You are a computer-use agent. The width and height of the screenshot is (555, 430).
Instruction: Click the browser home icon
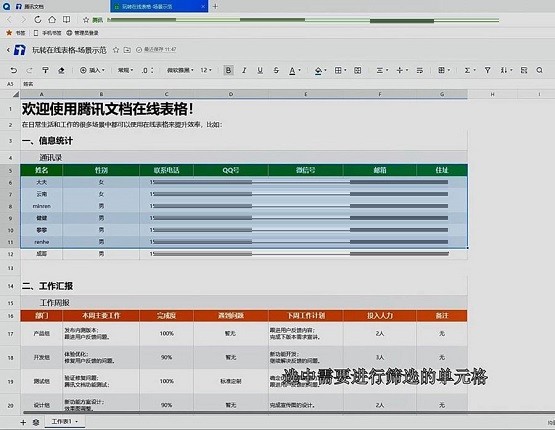click(52, 20)
